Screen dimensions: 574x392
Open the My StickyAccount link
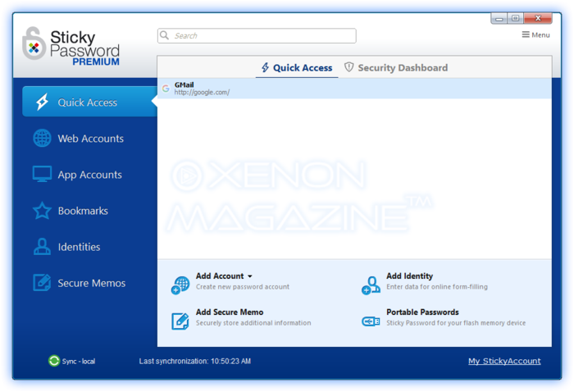(504, 361)
